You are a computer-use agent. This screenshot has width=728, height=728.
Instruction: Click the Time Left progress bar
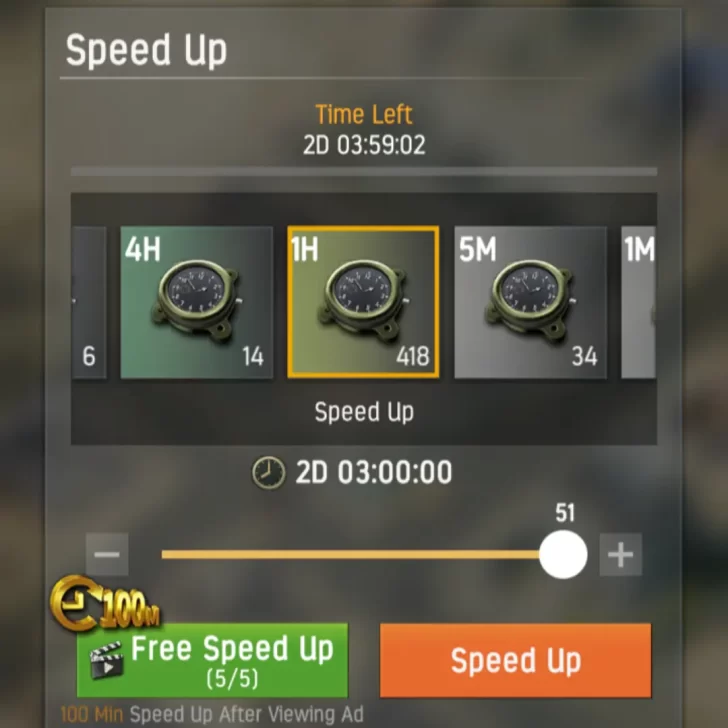coord(364,172)
